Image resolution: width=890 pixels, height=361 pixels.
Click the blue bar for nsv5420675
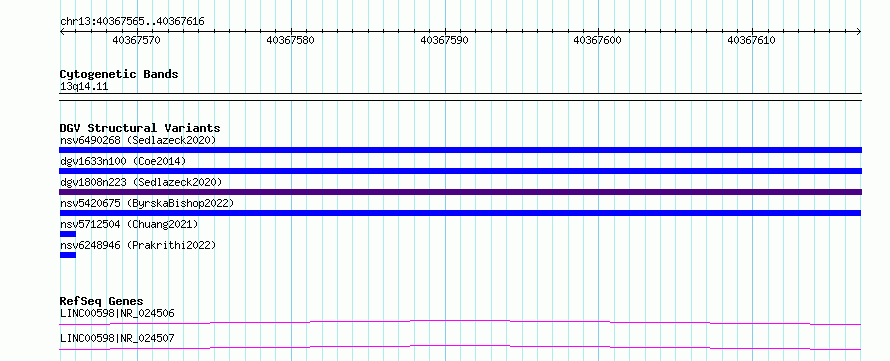pyautogui.click(x=460, y=213)
